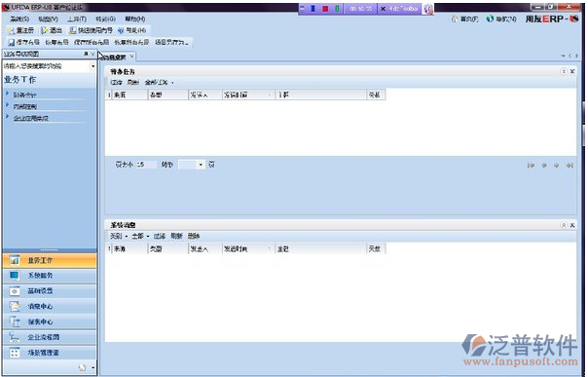This screenshot has width=588, height=377.
Task: Collapse the 待办任务 panel with chevron
Action: [x=564, y=71]
